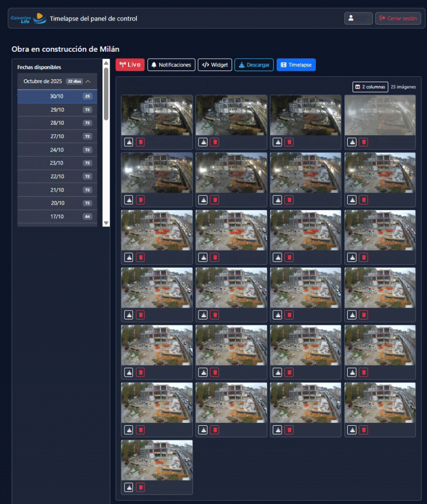Click the date list vertical scrollbar thumb
The image size is (427, 504).
click(106, 94)
